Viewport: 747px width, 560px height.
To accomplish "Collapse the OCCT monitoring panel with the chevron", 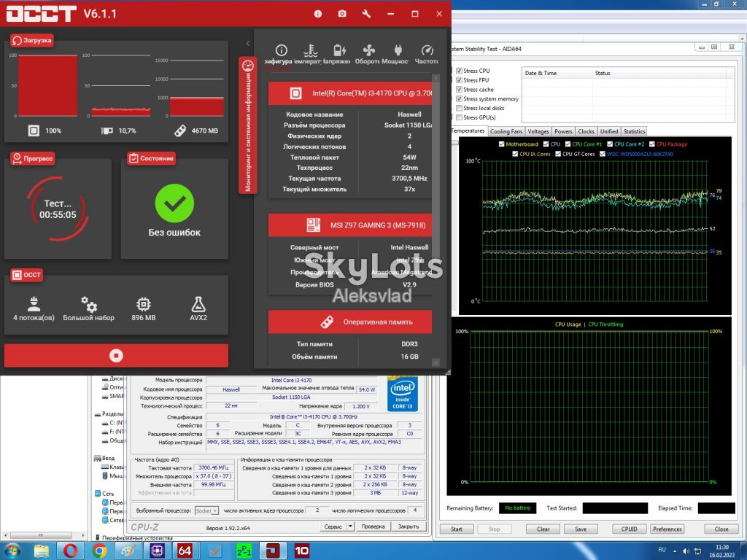I will (248, 43).
